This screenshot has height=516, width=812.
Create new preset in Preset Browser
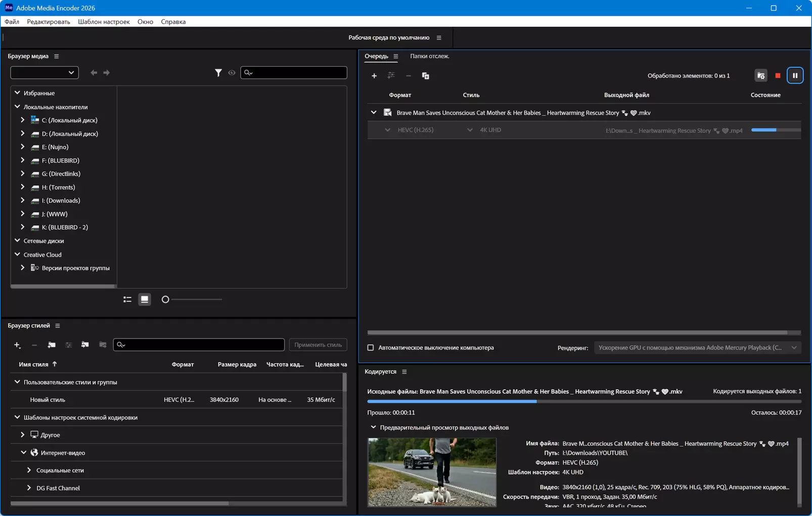click(17, 345)
